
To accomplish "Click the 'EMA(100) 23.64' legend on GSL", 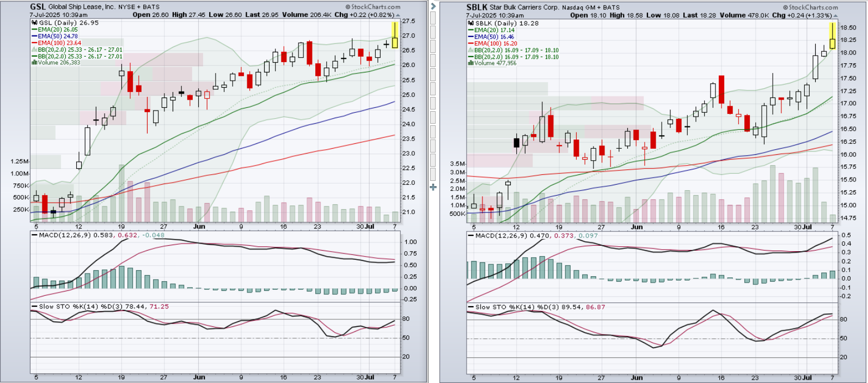I will pyautogui.click(x=60, y=43).
